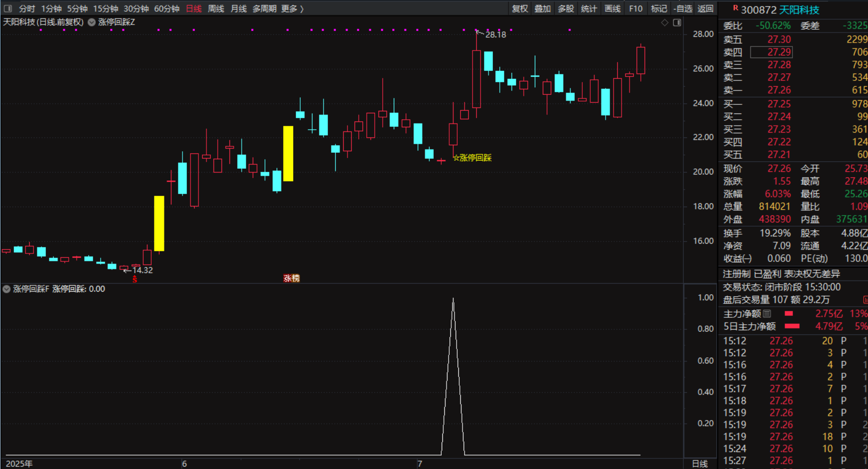Click the red S marker near 14.32

click(135, 279)
